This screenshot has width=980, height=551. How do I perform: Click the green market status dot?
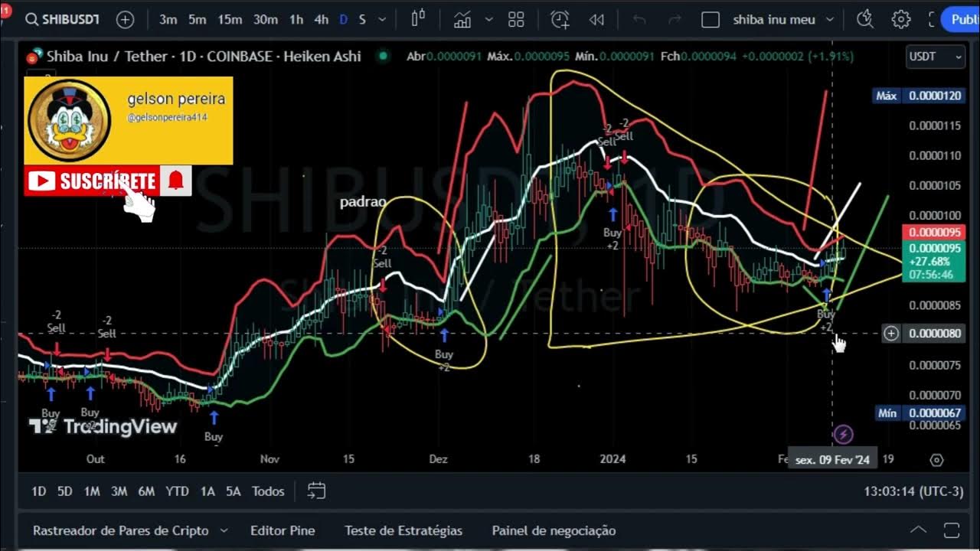(384, 56)
